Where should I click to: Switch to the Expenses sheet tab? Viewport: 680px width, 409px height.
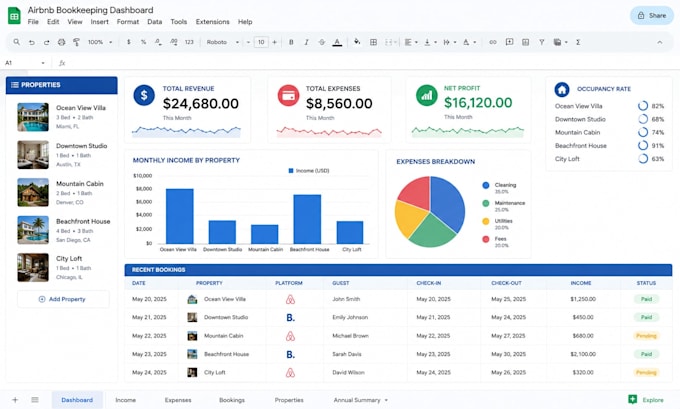click(x=178, y=400)
